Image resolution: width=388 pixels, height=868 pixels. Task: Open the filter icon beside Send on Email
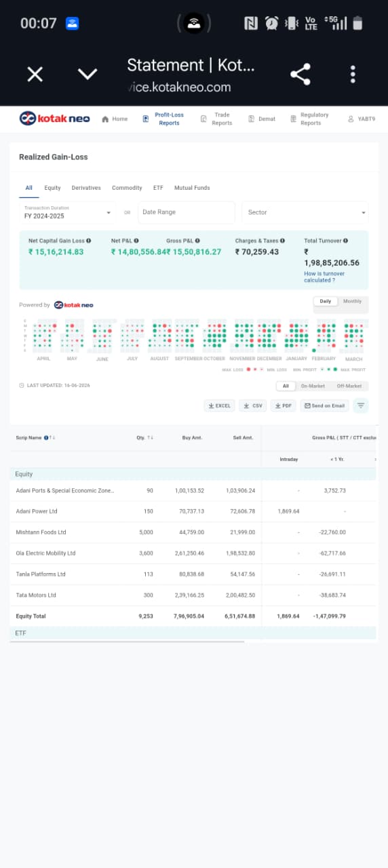coord(361,406)
